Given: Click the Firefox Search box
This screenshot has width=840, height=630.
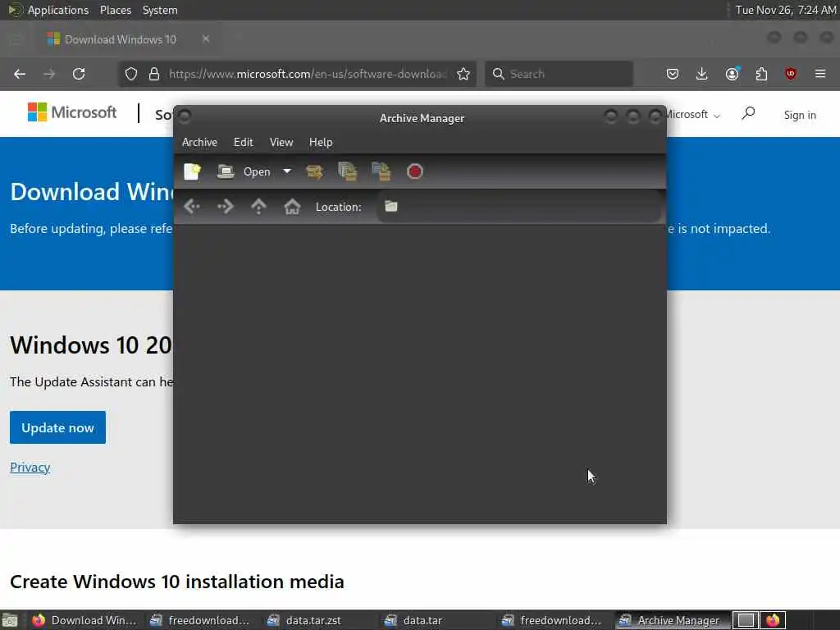Looking at the screenshot, I should click(559, 74).
